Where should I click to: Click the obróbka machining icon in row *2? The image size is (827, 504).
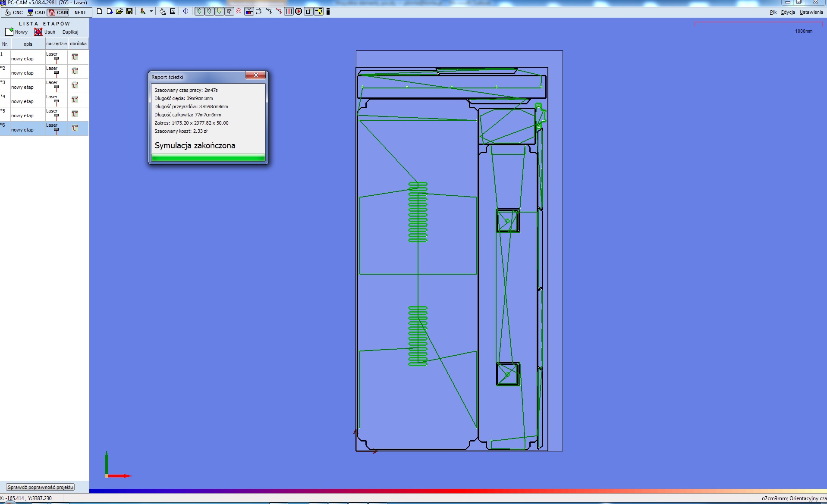tap(75, 71)
